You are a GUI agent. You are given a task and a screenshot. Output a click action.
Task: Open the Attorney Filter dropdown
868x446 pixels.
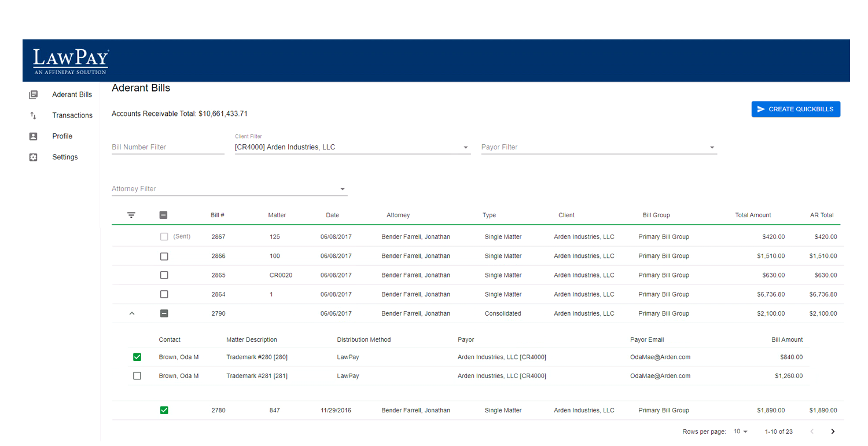342,189
